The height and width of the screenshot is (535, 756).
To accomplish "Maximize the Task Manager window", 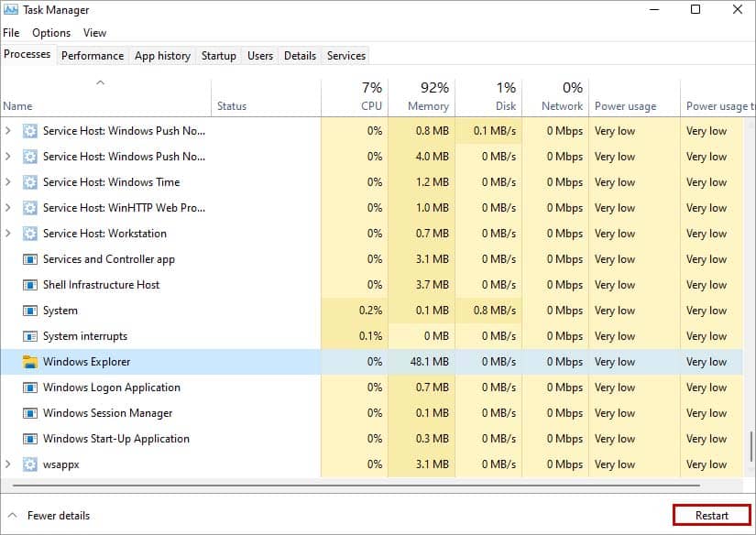I will (696, 9).
